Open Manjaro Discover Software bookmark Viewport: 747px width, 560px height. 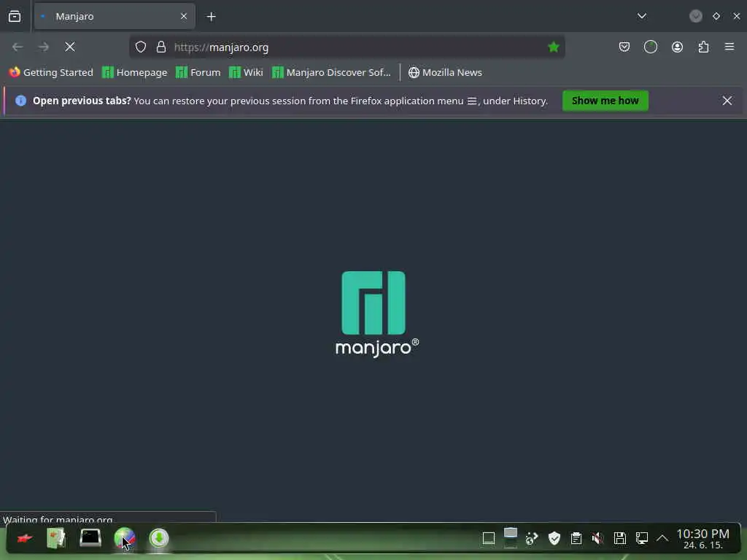(331, 72)
